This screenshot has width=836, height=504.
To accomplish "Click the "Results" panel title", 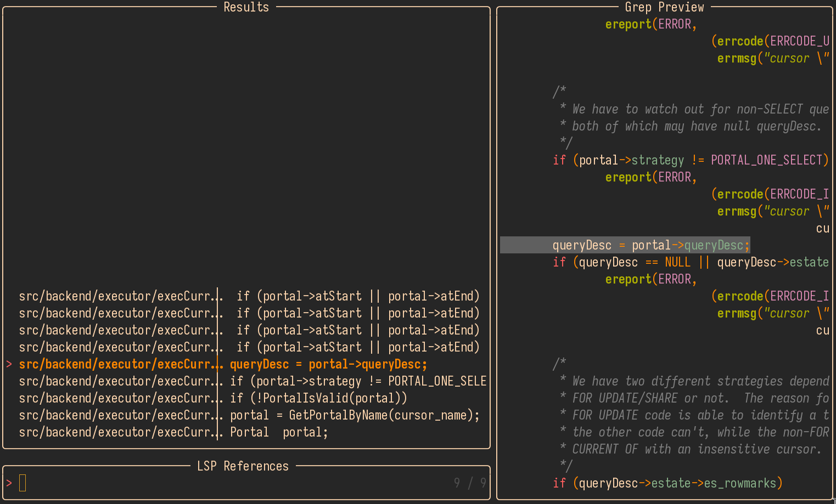I will tap(246, 7).
